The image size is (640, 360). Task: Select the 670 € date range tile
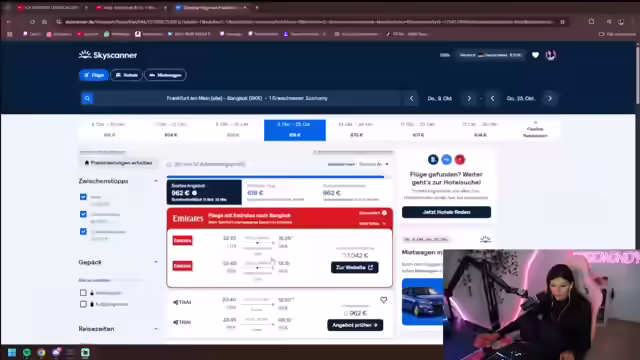pos(356,130)
